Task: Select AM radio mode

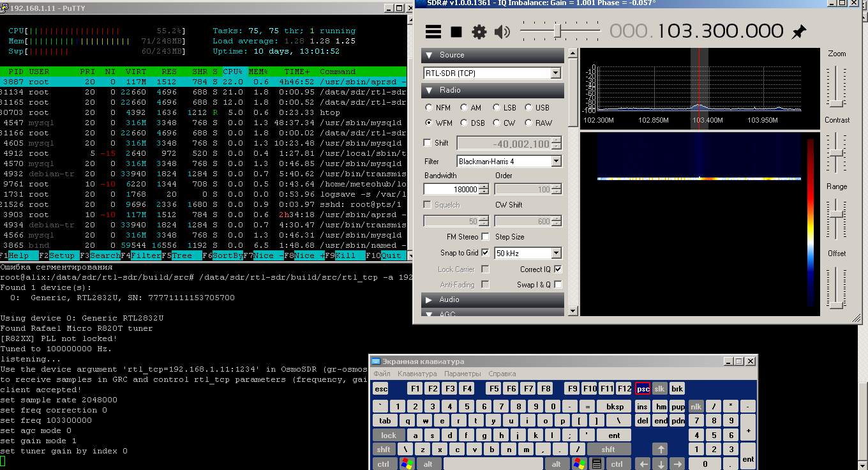Action: point(471,108)
